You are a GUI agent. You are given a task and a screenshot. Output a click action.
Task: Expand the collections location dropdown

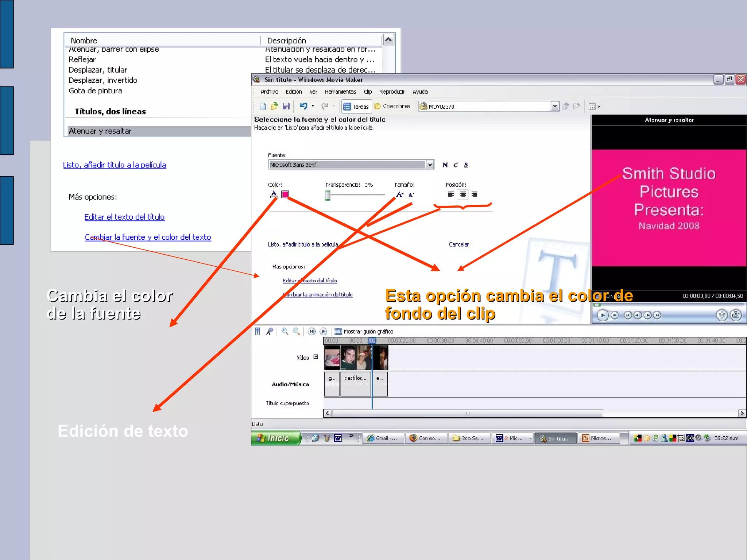click(x=554, y=106)
